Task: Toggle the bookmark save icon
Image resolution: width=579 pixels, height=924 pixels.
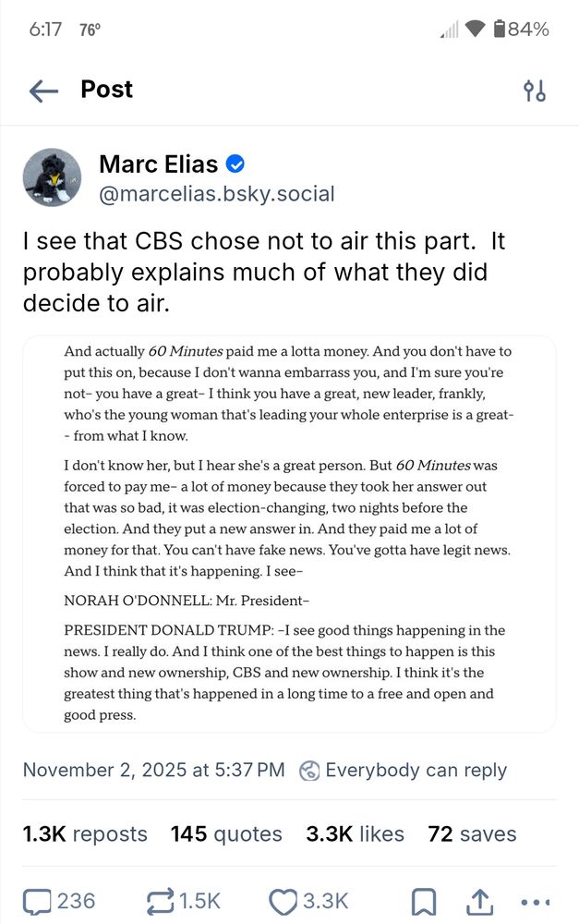Action: tap(424, 901)
